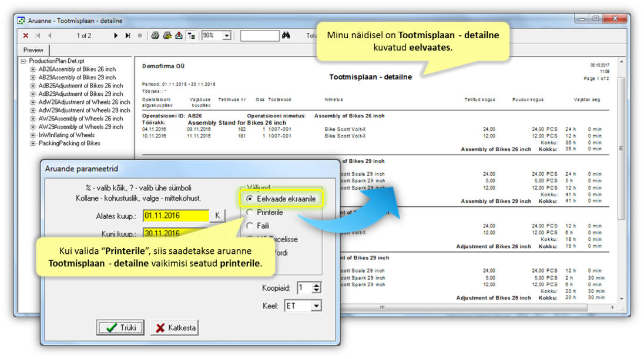This screenshot has width=644, height=359.
Task: Open the 90% zoom dropdown
Action: coord(227,36)
